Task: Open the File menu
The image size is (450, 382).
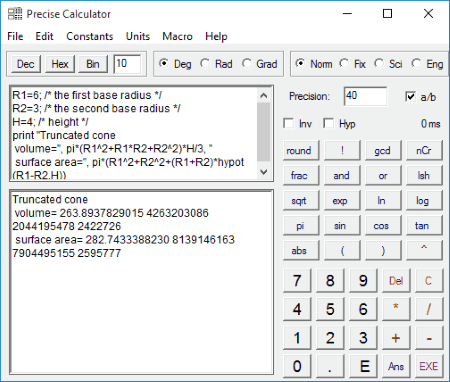Action: (x=15, y=36)
